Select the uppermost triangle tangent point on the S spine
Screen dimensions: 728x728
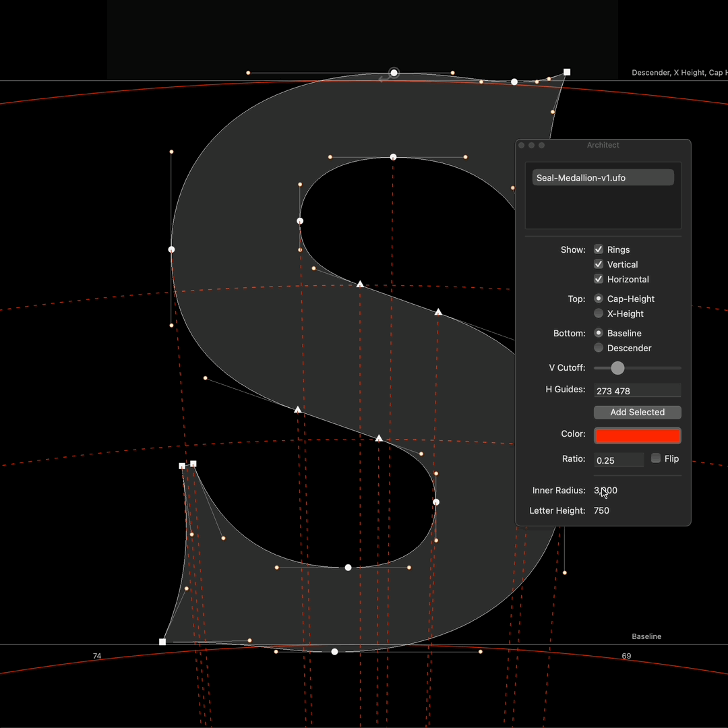[360, 284]
